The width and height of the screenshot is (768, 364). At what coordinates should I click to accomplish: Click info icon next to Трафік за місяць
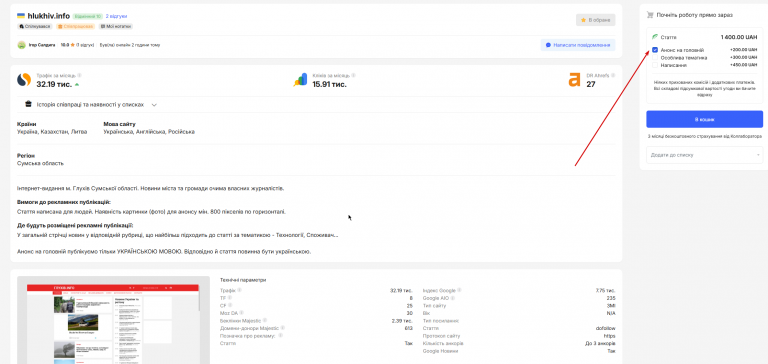(79, 75)
